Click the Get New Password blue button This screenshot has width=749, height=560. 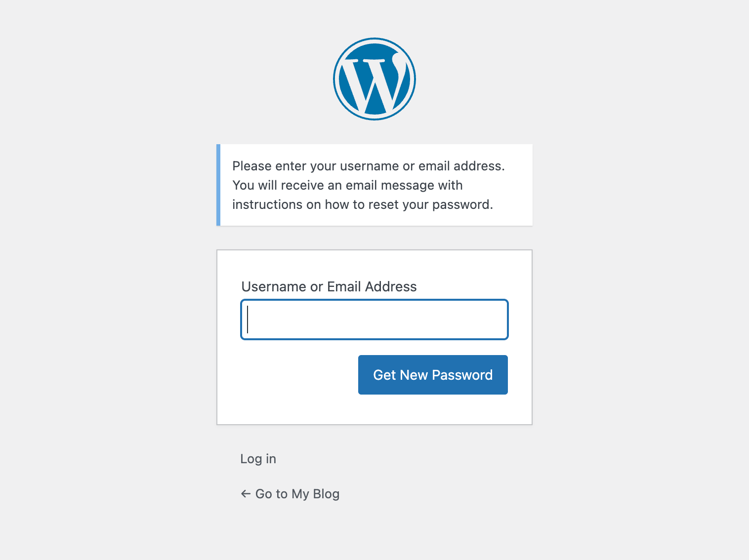point(432,374)
